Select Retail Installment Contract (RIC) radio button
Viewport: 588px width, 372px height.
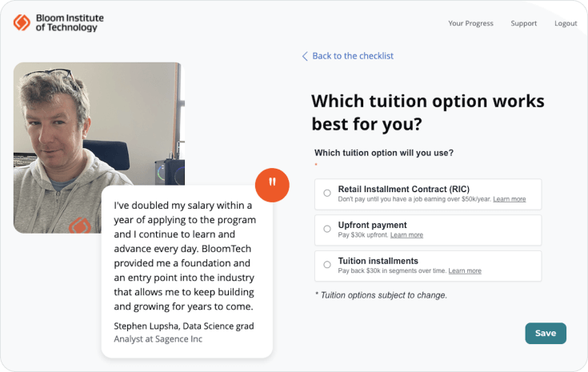(x=327, y=193)
